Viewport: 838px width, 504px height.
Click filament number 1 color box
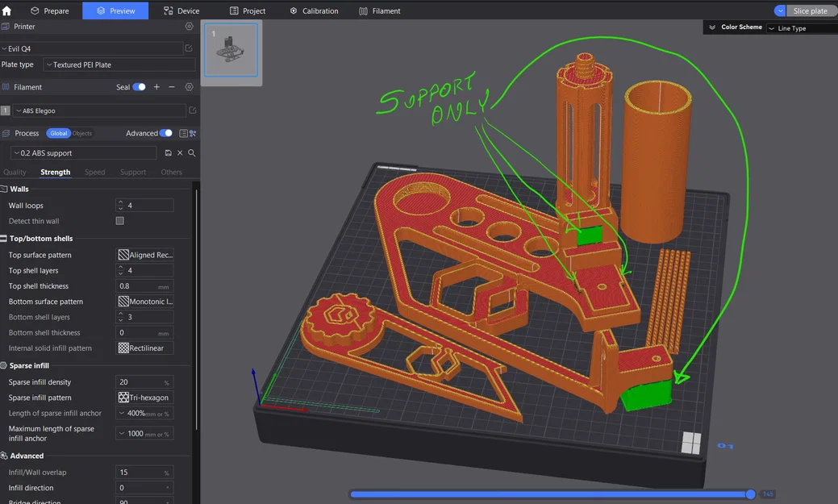click(x=6, y=110)
